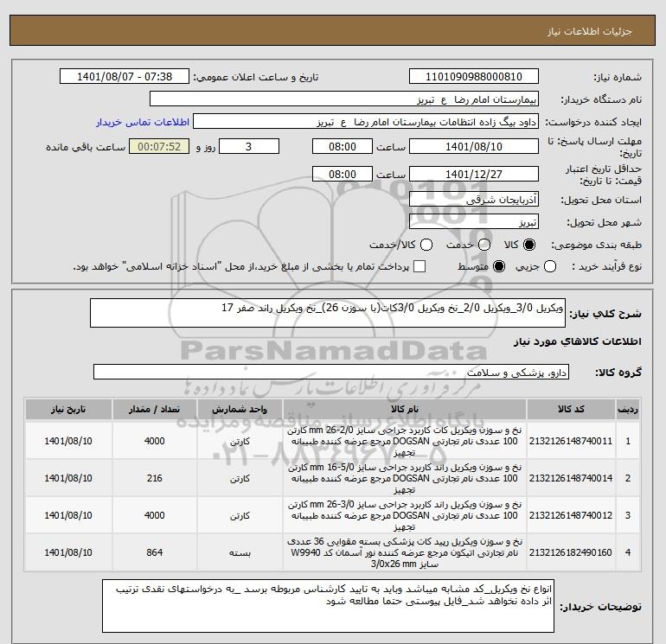The height and width of the screenshot is (644, 666).
Task: Click the ردیف column header
Action: (x=628, y=409)
